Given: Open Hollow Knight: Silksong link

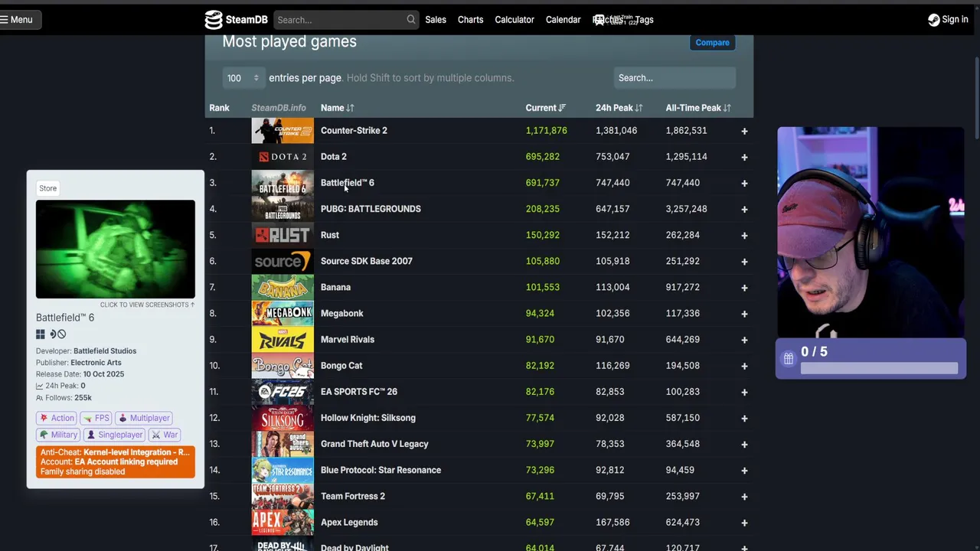Looking at the screenshot, I should [368, 418].
